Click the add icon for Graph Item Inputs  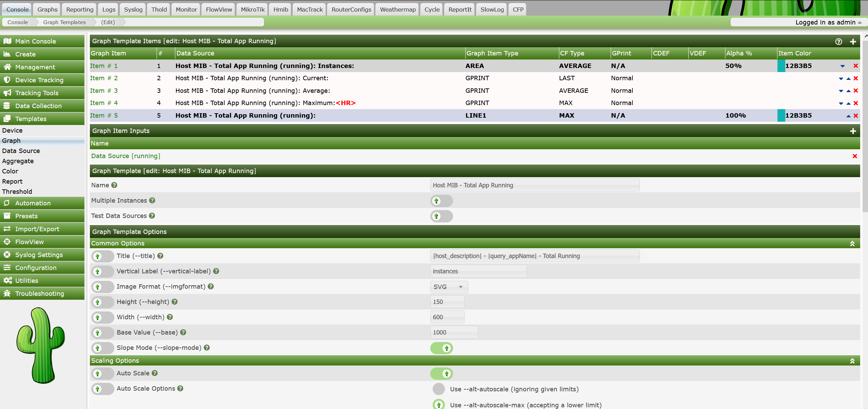(854, 131)
